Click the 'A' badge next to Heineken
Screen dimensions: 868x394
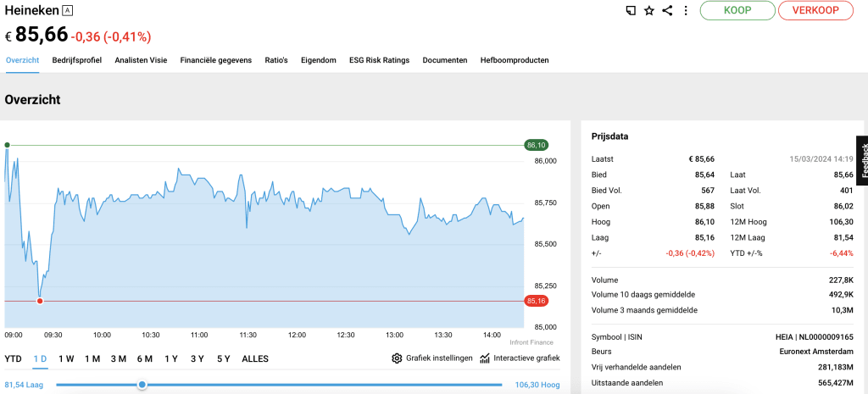(x=69, y=11)
